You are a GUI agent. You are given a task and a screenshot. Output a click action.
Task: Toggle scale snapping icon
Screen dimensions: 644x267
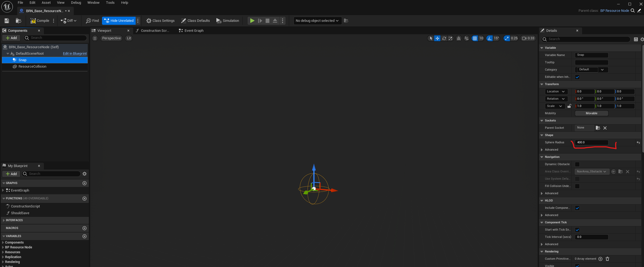point(507,38)
